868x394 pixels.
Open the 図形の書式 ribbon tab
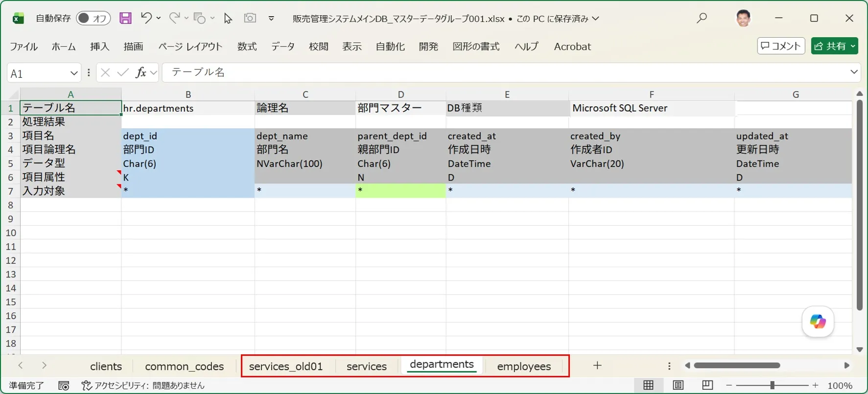pos(476,46)
